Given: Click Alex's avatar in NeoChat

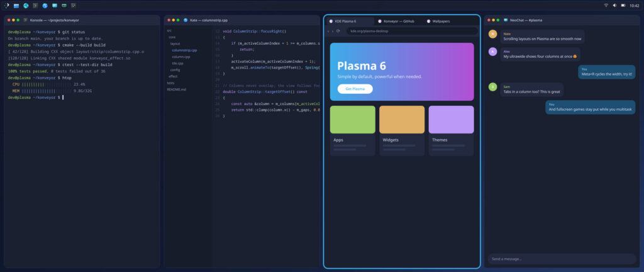Looking at the screenshot, I should pyautogui.click(x=493, y=52).
